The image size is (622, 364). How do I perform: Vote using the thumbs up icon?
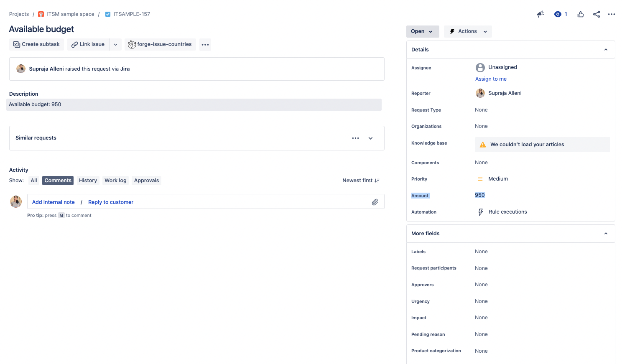pos(581,14)
